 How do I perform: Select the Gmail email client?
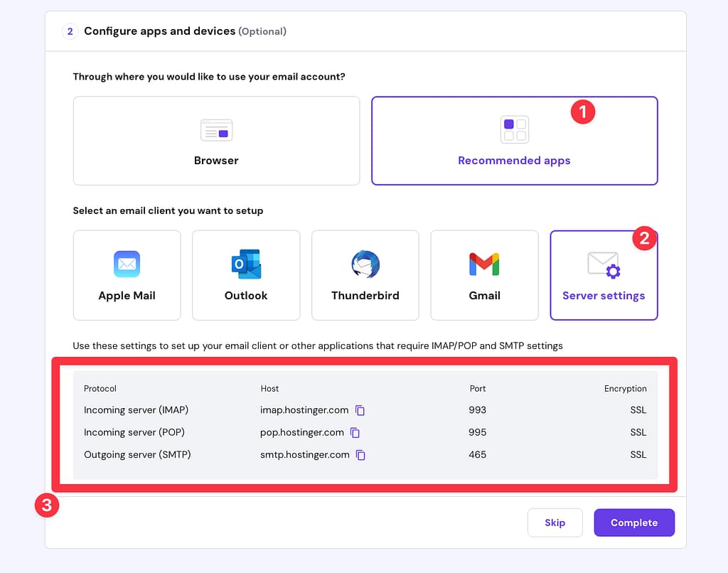(x=484, y=275)
